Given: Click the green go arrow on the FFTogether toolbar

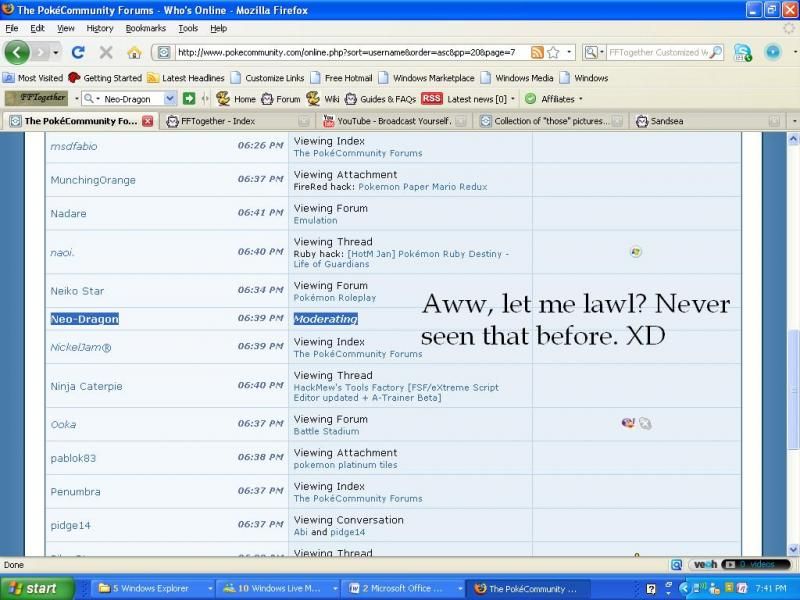Looking at the screenshot, I should click(189, 98).
